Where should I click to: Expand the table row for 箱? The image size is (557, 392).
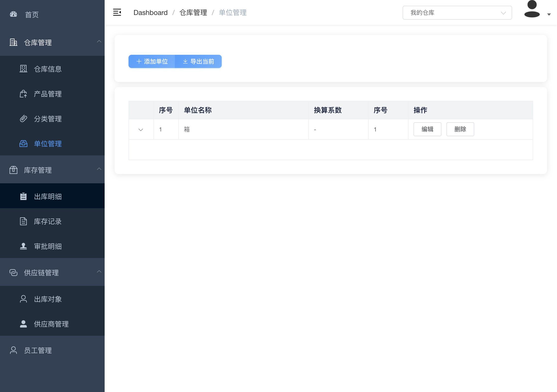pos(141,130)
